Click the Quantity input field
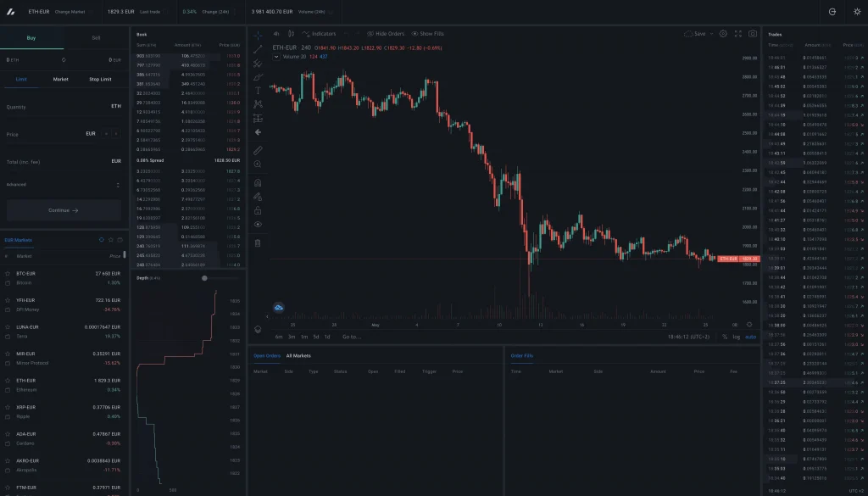This screenshot has width=868, height=496. (64, 106)
